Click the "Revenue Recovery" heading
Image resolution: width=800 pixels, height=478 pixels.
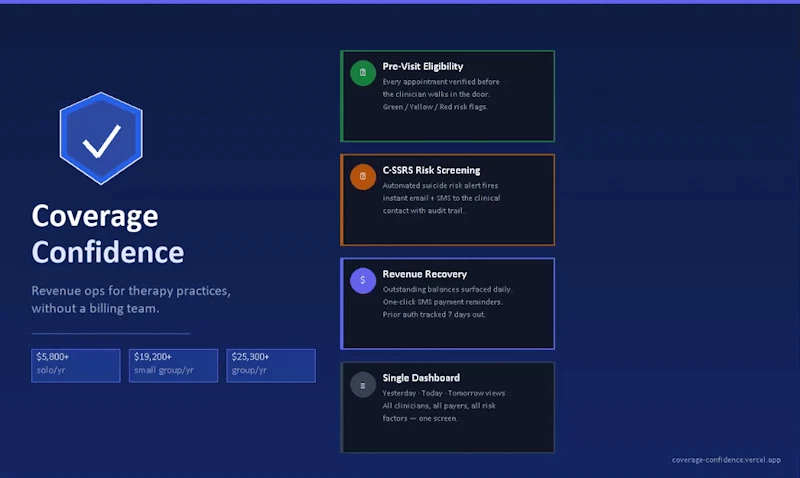click(x=424, y=274)
